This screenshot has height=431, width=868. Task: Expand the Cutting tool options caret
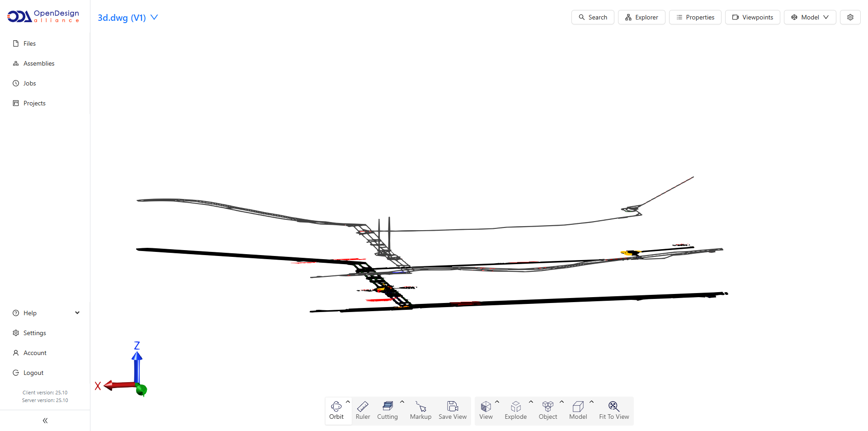(402, 402)
